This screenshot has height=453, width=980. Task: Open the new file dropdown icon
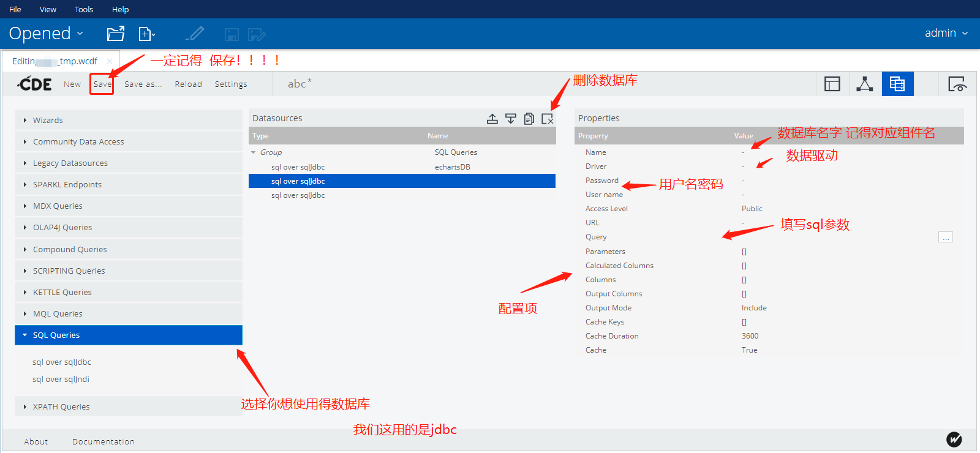(x=147, y=34)
